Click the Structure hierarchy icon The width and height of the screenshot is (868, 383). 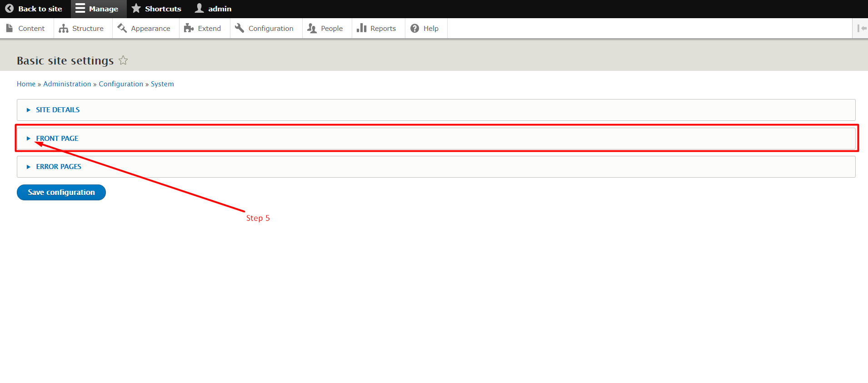coord(63,29)
